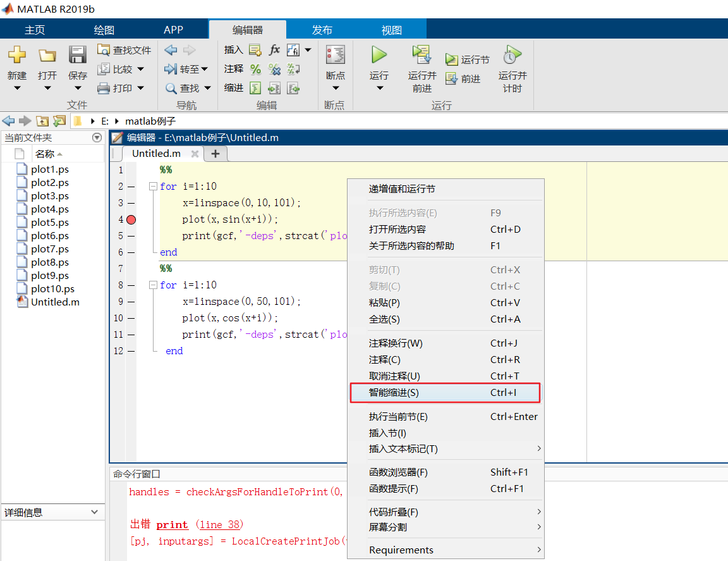Collapse the second for loop fold marker on line 8

pyautogui.click(x=153, y=285)
